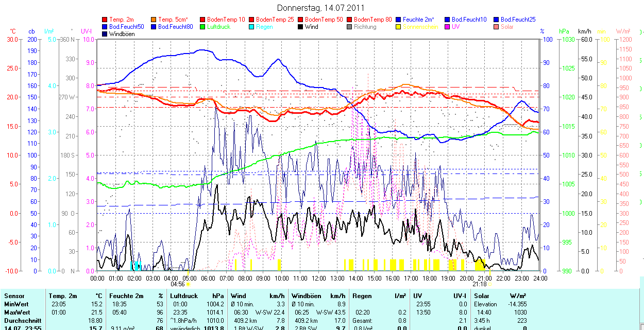
Task: Click the red Temp. 2m legend swatch
Action: point(105,20)
